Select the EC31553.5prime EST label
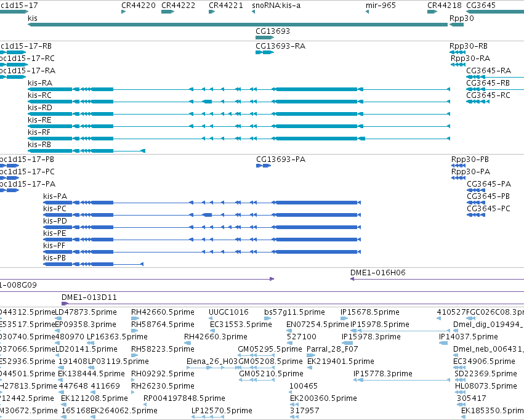The image size is (524, 420). pos(241,324)
